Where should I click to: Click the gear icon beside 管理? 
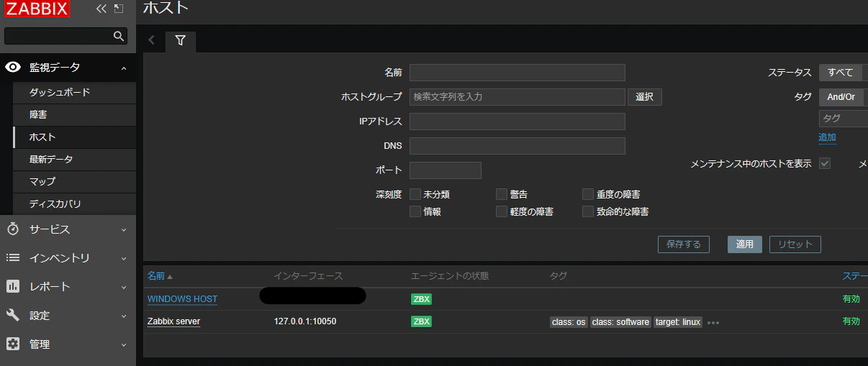point(13,344)
